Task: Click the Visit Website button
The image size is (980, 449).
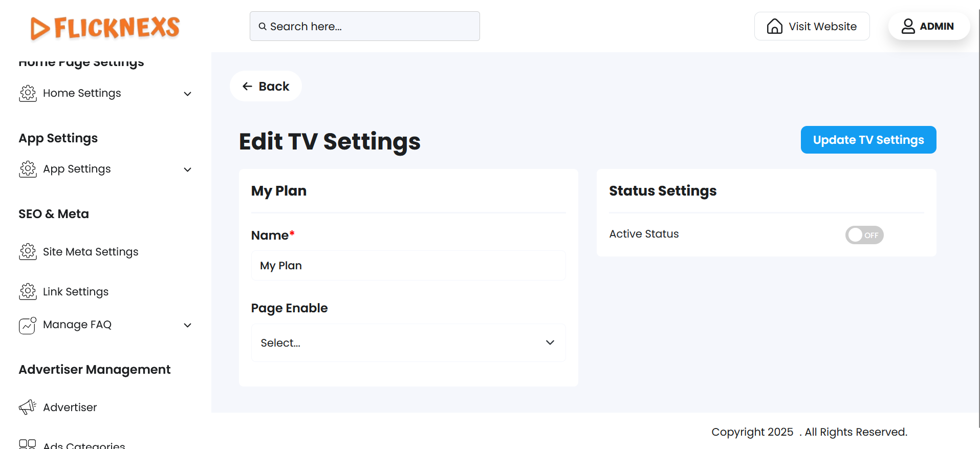Action: 812,27
